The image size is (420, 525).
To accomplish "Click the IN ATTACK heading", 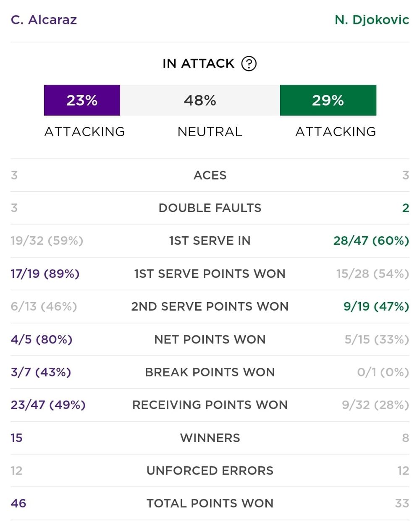I will (x=198, y=63).
